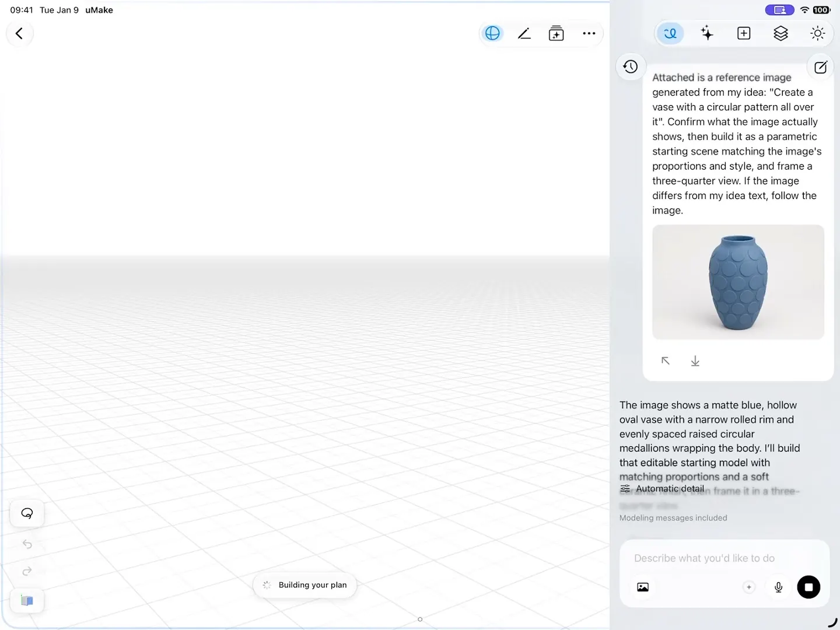Select the pencil sketch tool
840x630 pixels.
click(524, 33)
